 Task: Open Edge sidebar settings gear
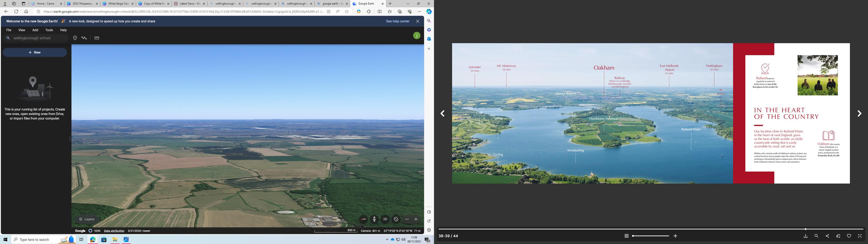429,230
